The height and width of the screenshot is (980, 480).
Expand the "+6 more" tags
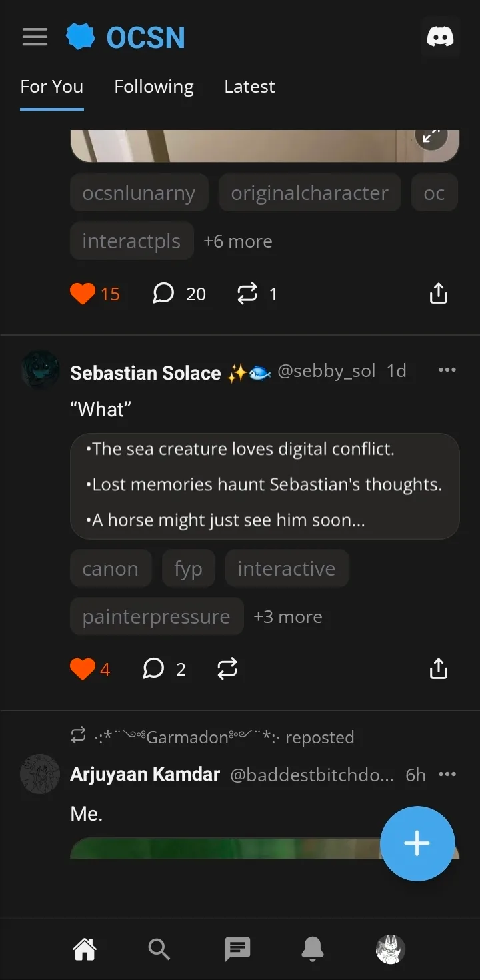tap(237, 241)
